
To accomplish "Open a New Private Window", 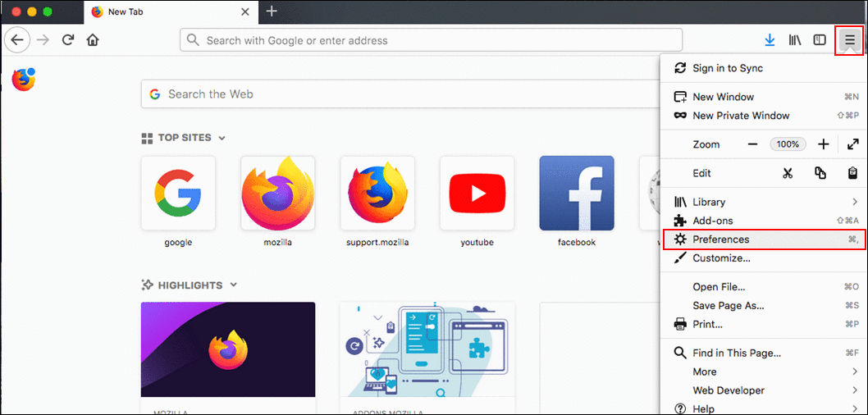I will pos(763,116).
